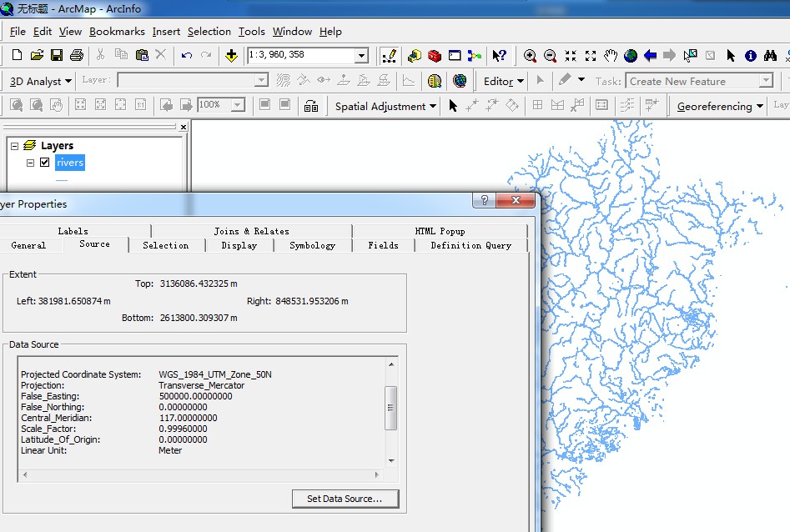This screenshot has width=790, height=532.
Task: Open the Window menu
Action: point(292,31)
